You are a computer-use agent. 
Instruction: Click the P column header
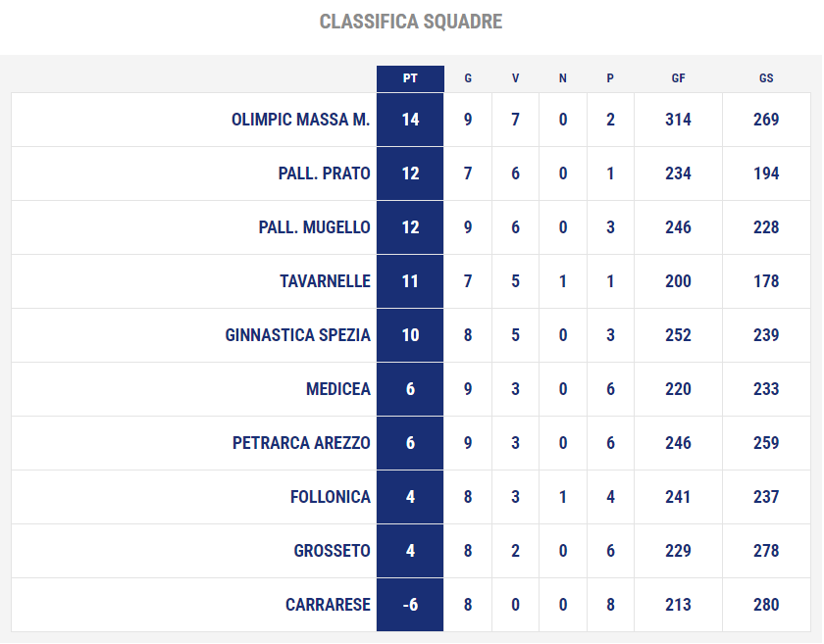coord(610,78)
